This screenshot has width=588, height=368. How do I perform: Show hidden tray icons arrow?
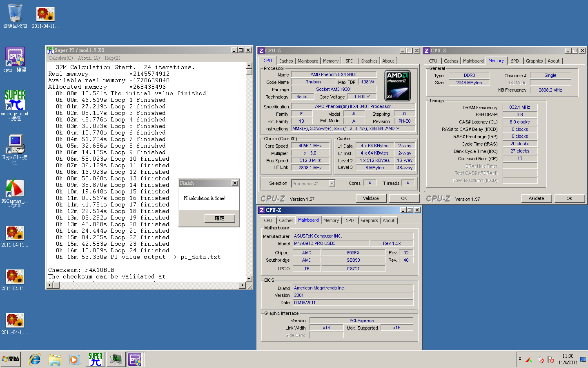click(520, 359)
